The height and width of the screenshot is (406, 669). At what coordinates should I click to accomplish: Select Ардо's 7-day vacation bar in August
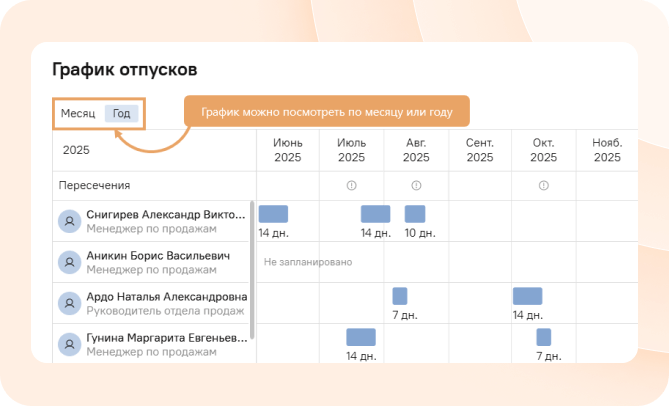[399, 295]
